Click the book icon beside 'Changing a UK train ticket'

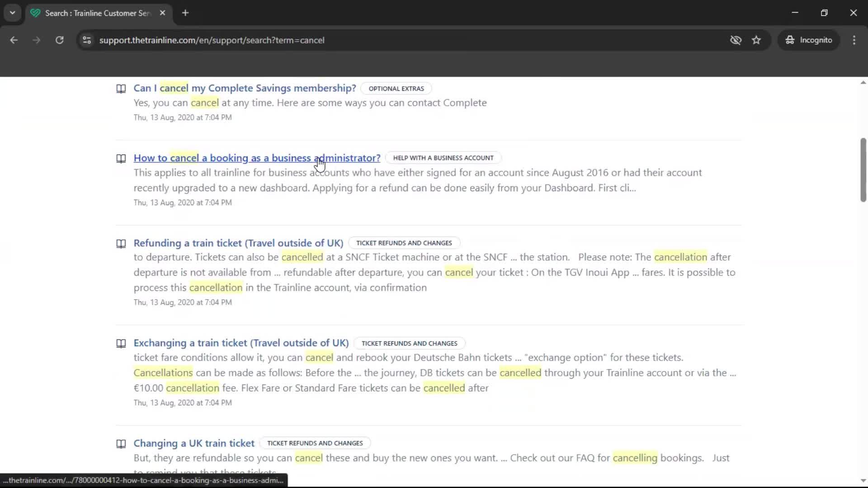click(x=121, y=444)
